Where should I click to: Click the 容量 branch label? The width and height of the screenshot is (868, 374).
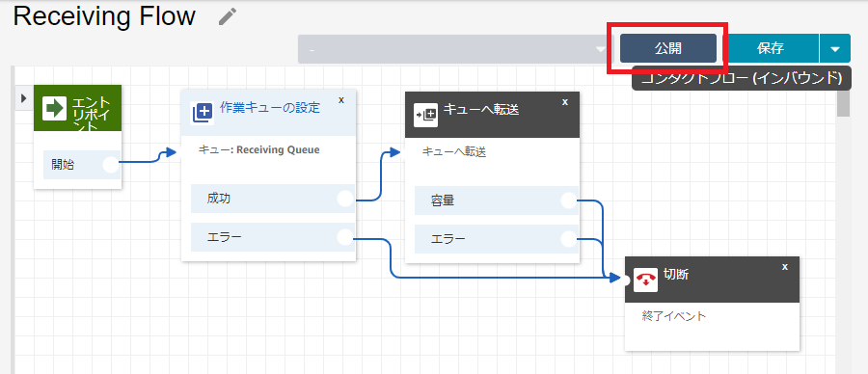coord(443,200)
